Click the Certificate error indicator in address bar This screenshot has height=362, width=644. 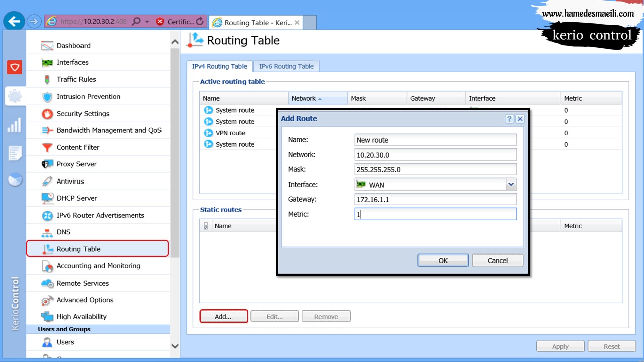(174, 22)
